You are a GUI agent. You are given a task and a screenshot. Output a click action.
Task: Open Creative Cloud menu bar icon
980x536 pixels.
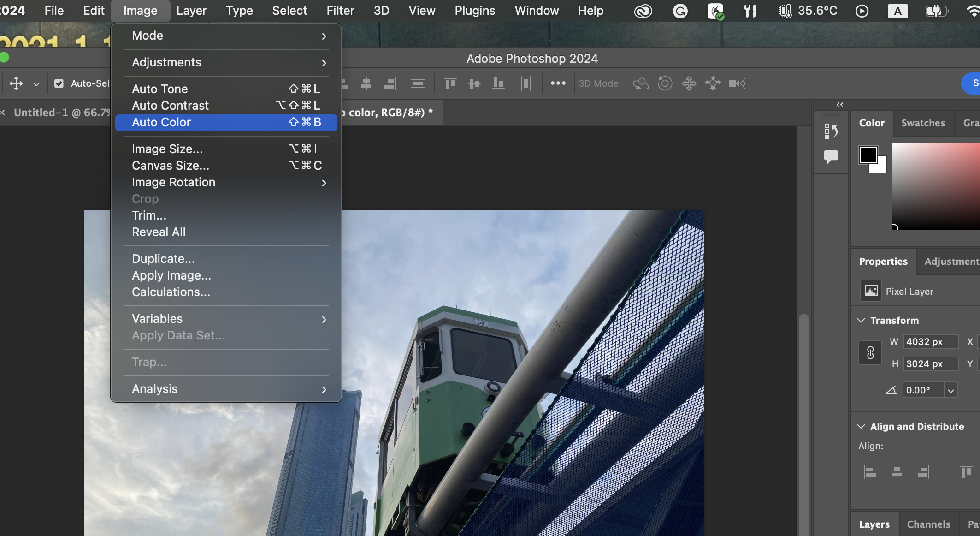(x=643, y=11)
